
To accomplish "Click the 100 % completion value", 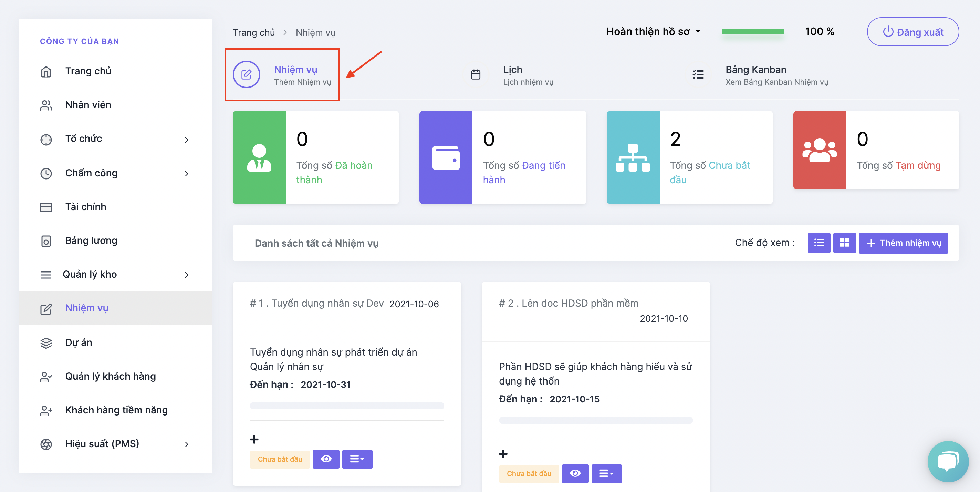I will click(x=820, y=32).
